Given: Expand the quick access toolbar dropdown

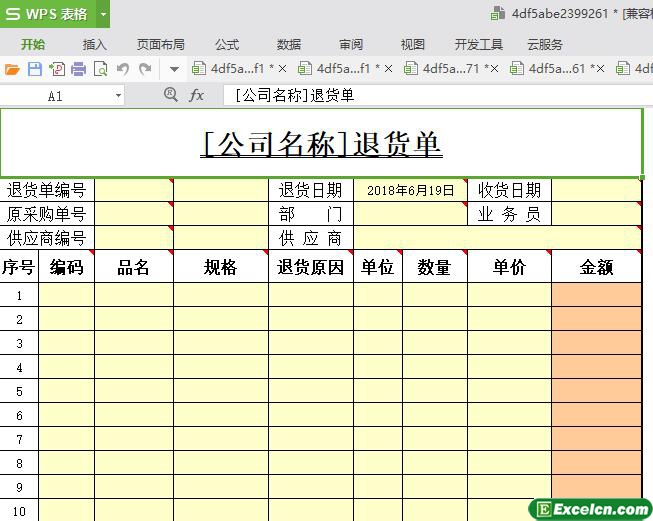Looking at the screenshot, I should [174, 69].
